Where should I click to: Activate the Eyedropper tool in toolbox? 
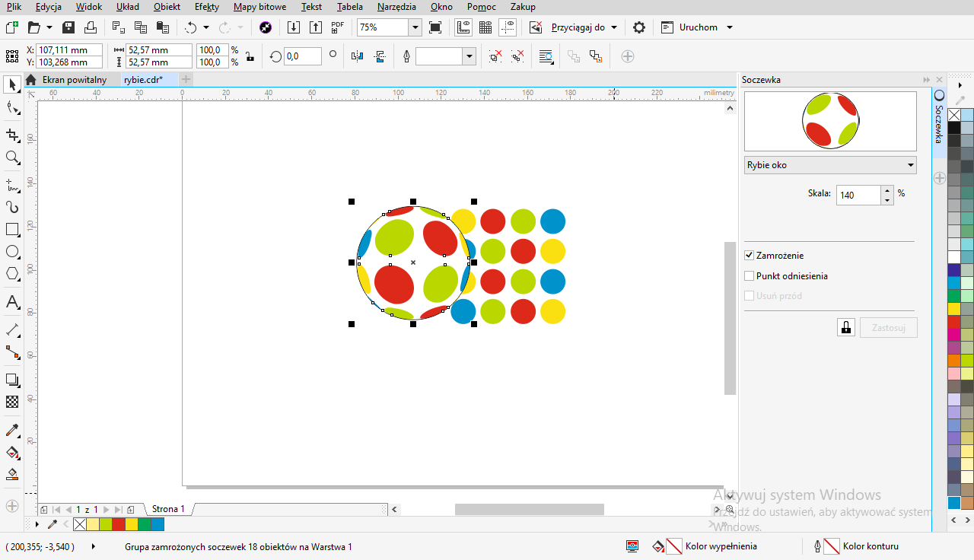[12, 431]
